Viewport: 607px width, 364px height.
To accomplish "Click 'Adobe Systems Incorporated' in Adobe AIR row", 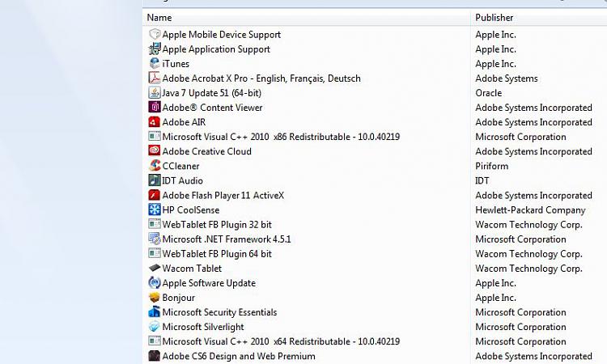I will coord(533,122).
